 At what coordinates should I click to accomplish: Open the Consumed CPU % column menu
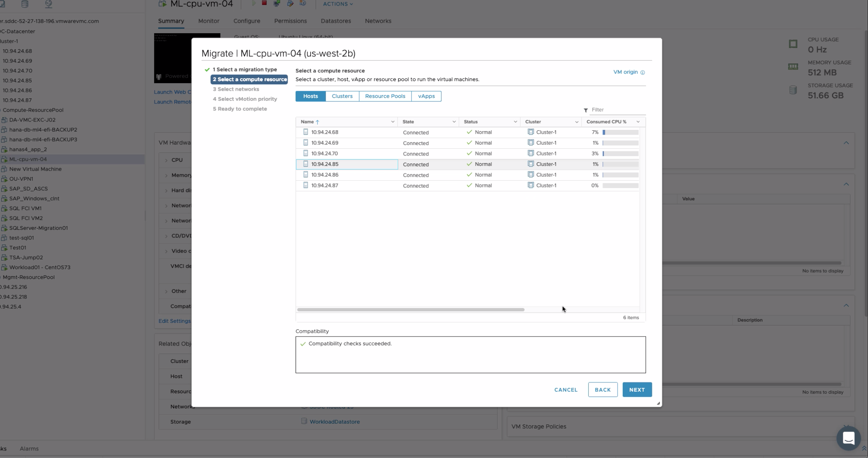click(x=638, y=122)
